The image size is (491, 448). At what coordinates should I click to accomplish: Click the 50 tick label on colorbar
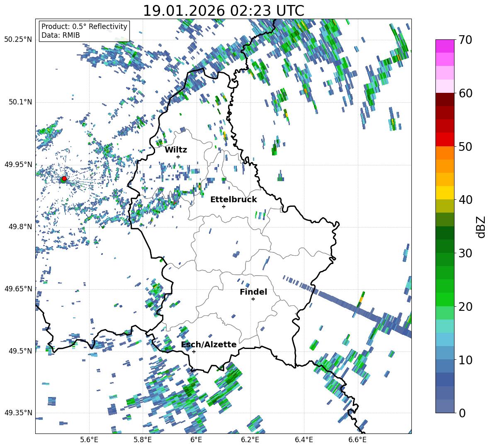tap(465, 147)
